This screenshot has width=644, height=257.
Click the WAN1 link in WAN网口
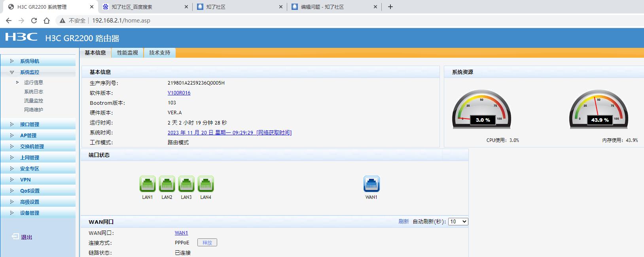(x=181, y=232)
